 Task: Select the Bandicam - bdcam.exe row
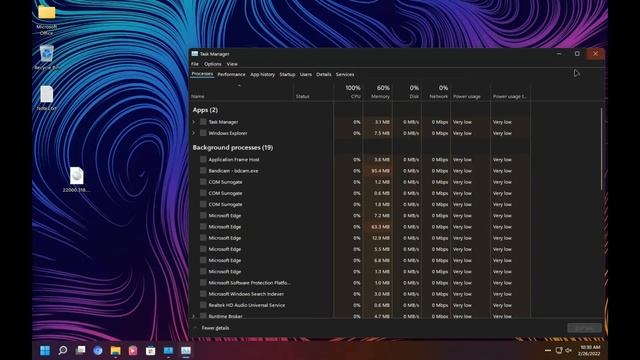(361, 171)
